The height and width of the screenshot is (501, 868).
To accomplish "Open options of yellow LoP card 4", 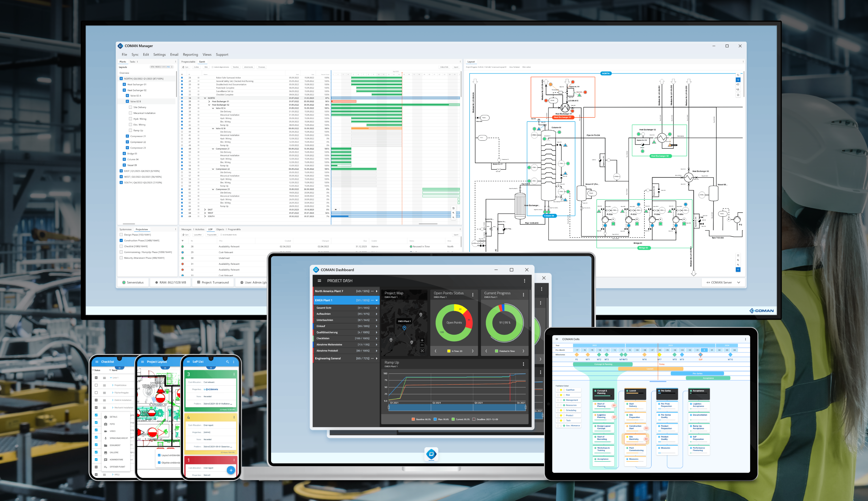I will point(234,417).
